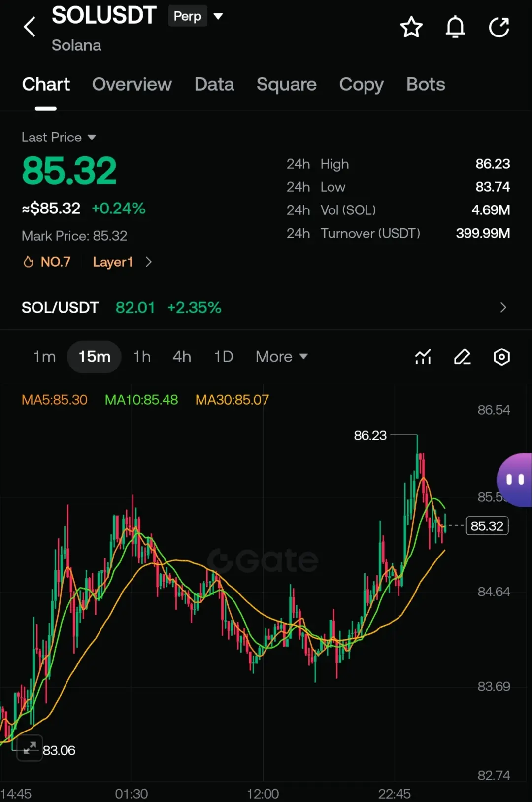Expand chart to fullscreen
Viewport: 532px width, 802px height.
point(30,748)
